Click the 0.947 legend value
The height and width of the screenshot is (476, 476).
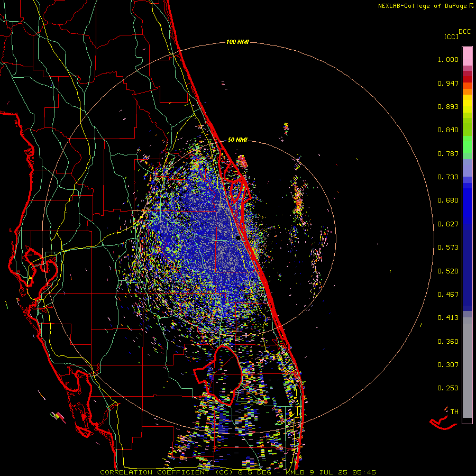click(x=448, y=83)
